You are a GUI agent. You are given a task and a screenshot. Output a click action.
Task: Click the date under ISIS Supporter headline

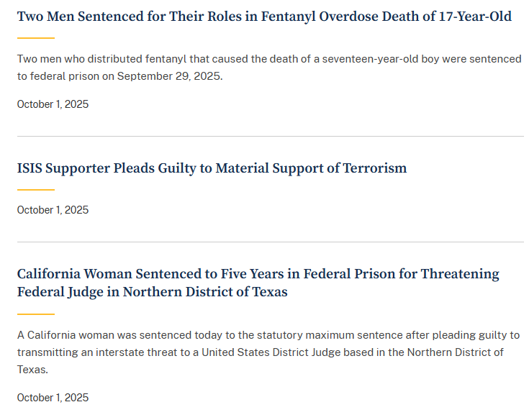coord(53,210)
